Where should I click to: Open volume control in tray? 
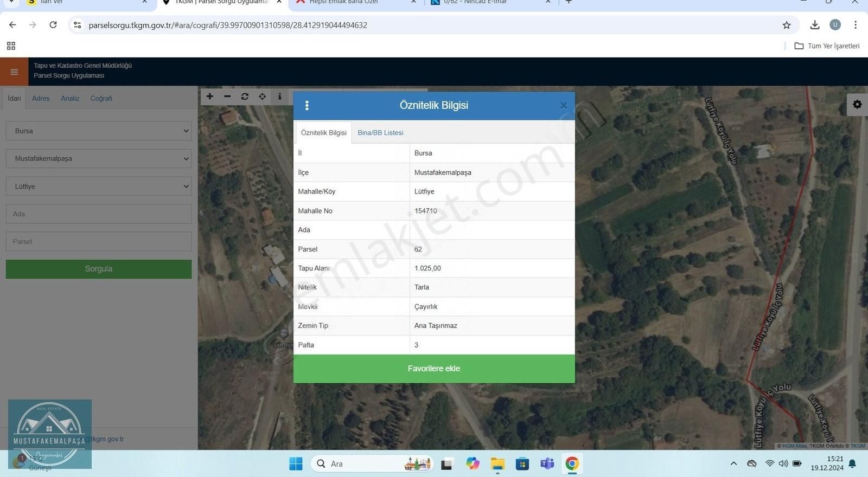(x=783, y=464)
